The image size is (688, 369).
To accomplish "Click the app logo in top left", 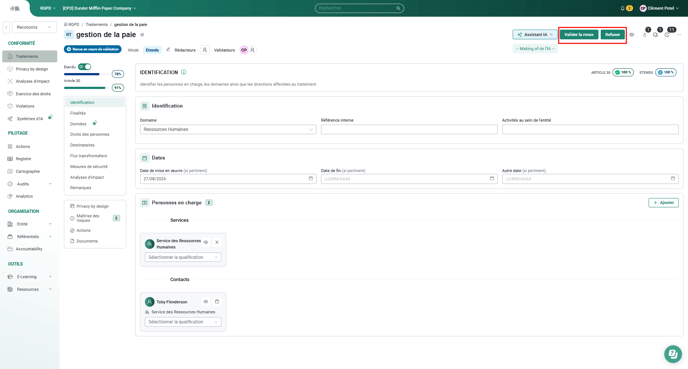I will [x=15, y=8].
